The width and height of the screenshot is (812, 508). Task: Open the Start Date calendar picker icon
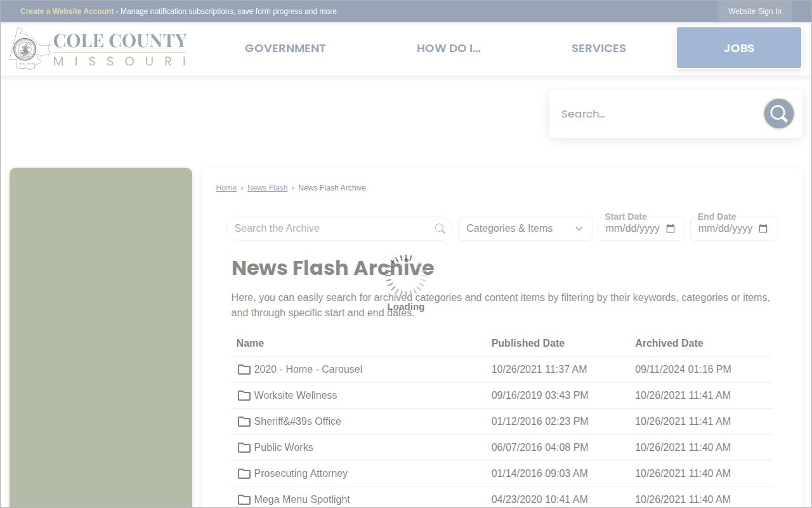click(671, 229)
